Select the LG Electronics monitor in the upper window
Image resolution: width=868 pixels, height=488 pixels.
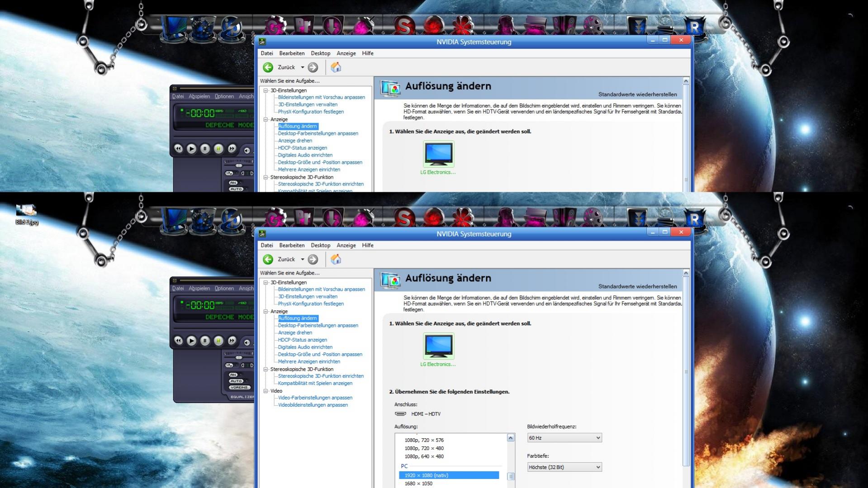[x=438, y=158]
